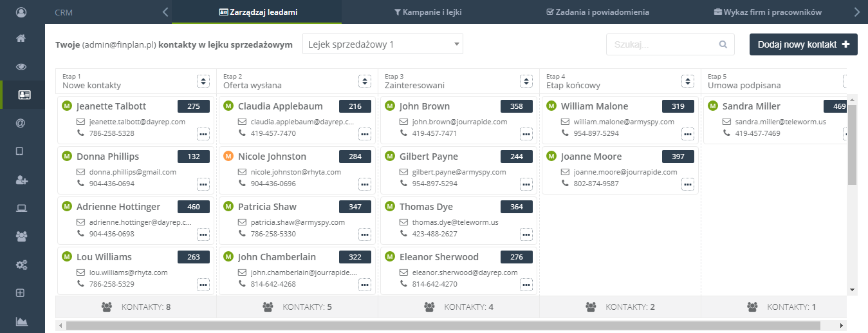
Task: Click the Dodaj nowy kontakt button
Action: [804, 44]
